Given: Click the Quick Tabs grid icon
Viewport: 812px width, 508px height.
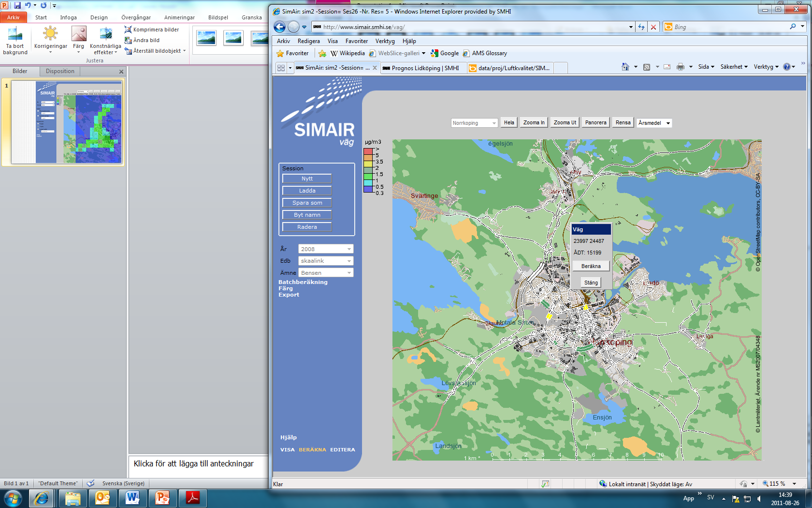Looking at the screenshot, I should (x=281, y=68).
